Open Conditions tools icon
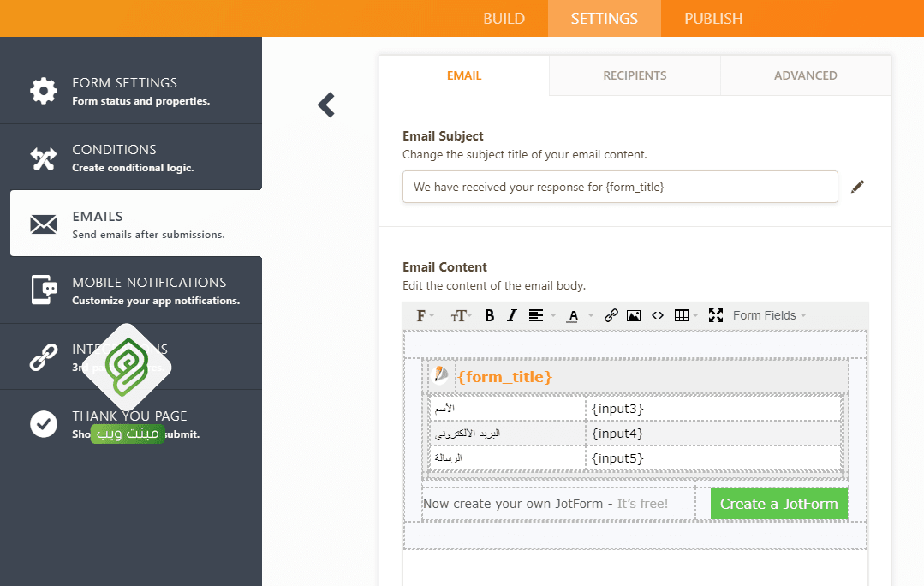Image resolution: width=924 pixels, height=586 pixels. point(44,158)
